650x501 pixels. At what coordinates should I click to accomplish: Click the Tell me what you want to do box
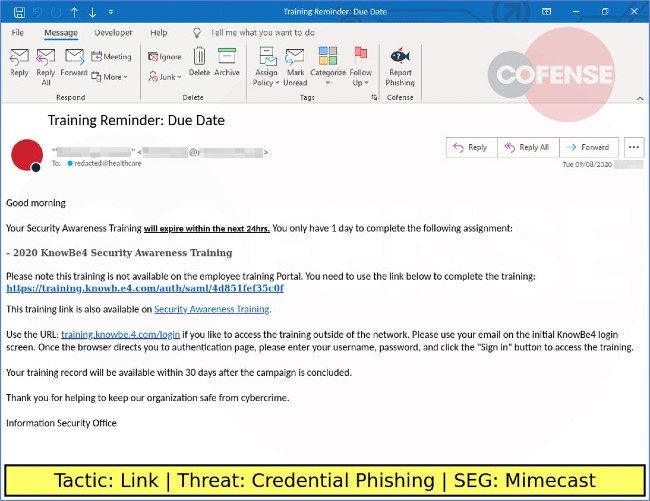(x=262, y=32)
